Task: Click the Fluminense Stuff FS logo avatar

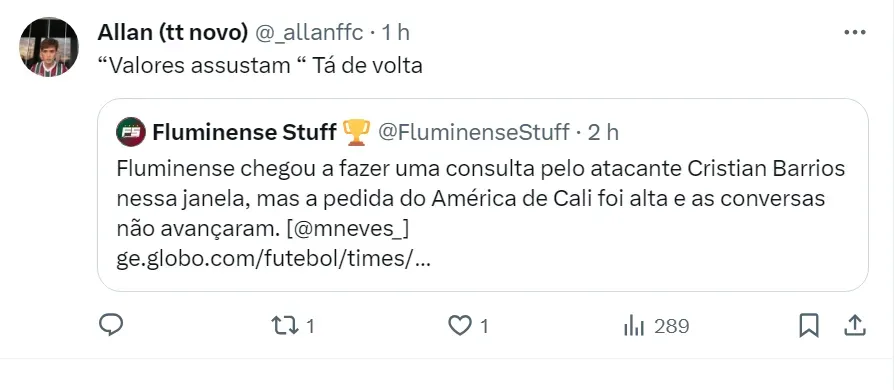Action: [131, 132]
